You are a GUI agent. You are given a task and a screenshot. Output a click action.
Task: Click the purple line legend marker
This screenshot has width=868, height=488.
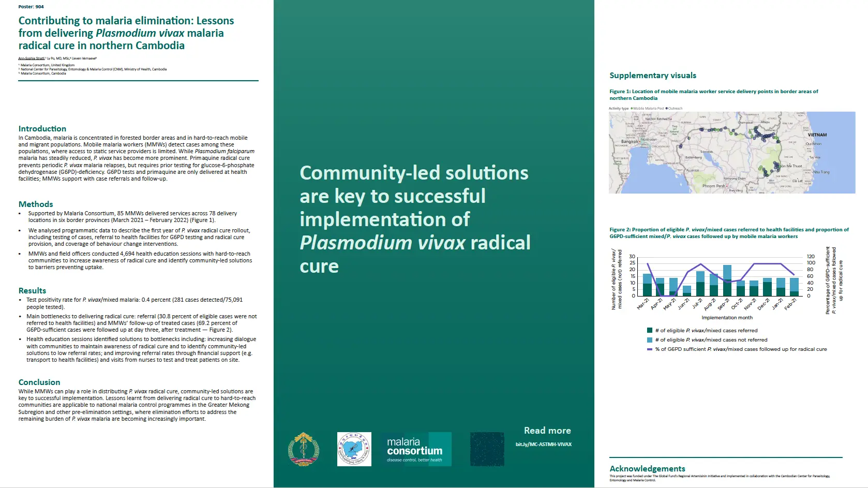coord(650,349)
